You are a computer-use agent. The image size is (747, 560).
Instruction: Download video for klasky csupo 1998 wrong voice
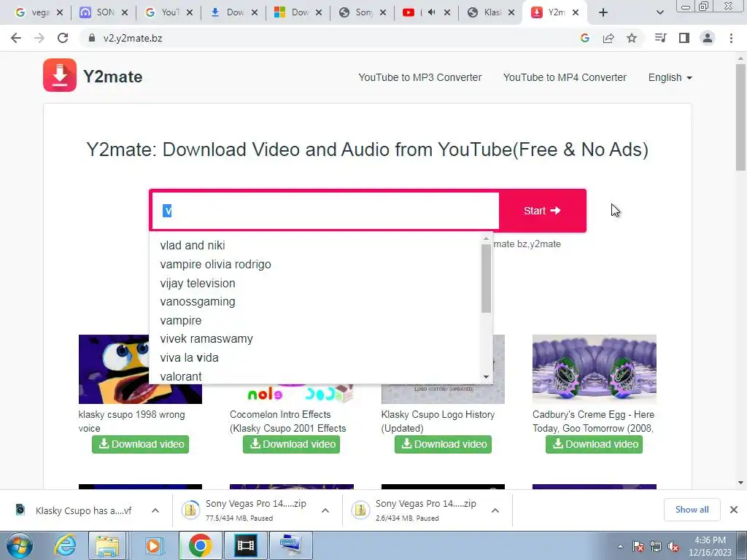141,444
